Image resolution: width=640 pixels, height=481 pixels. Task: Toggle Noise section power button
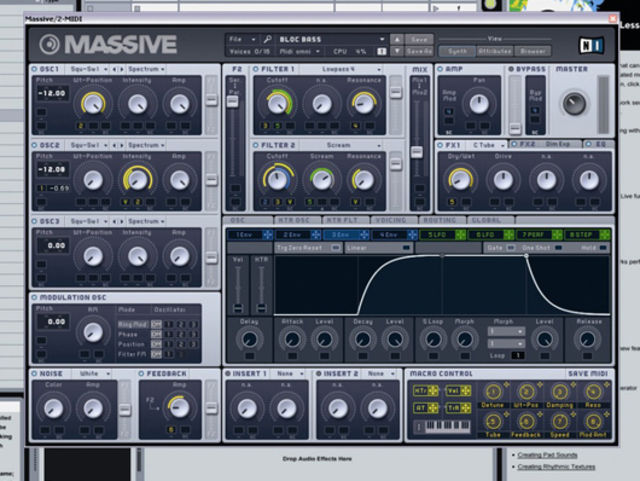point(34,374)
